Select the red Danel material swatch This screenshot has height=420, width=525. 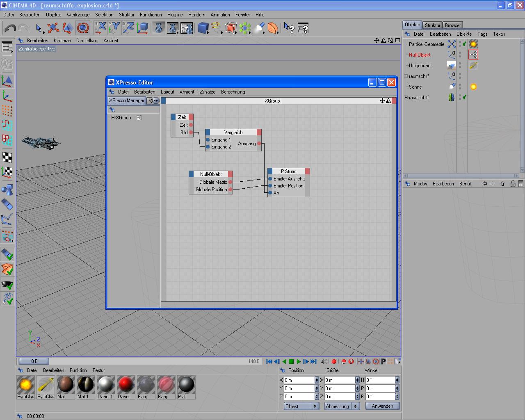point(126,385)
